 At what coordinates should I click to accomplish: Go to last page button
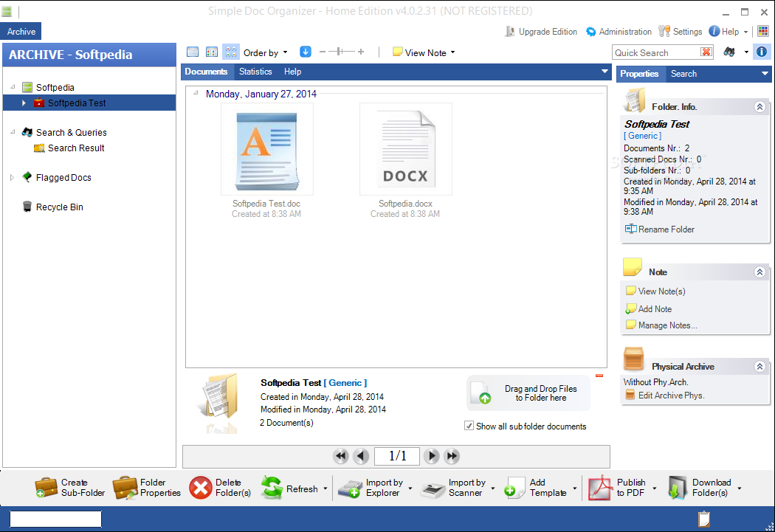point(452,456)
